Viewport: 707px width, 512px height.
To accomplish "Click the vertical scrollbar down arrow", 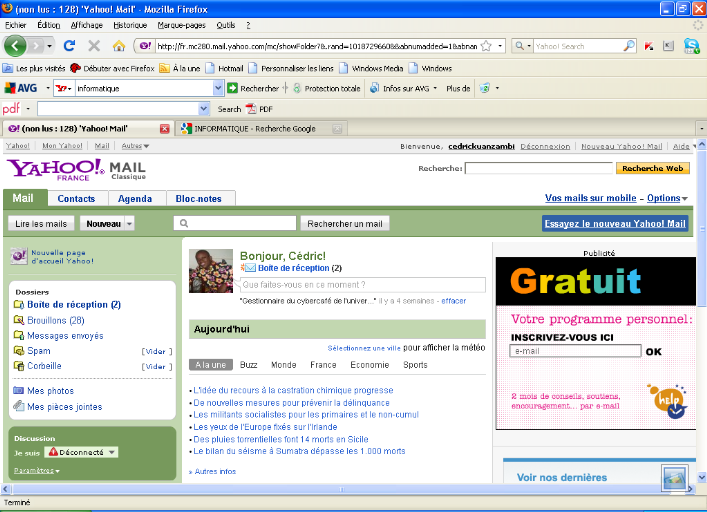I will (x=702, y=477).
